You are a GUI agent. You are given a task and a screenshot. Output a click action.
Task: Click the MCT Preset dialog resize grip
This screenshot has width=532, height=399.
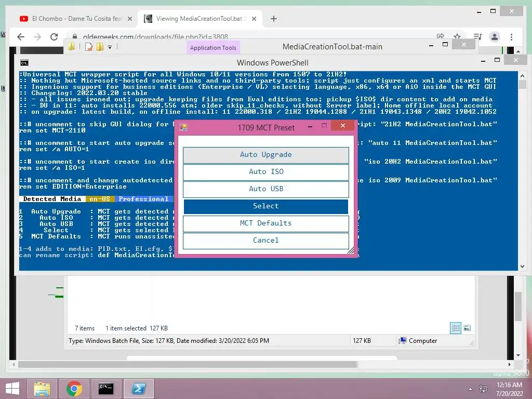click(x=351, y=250)
